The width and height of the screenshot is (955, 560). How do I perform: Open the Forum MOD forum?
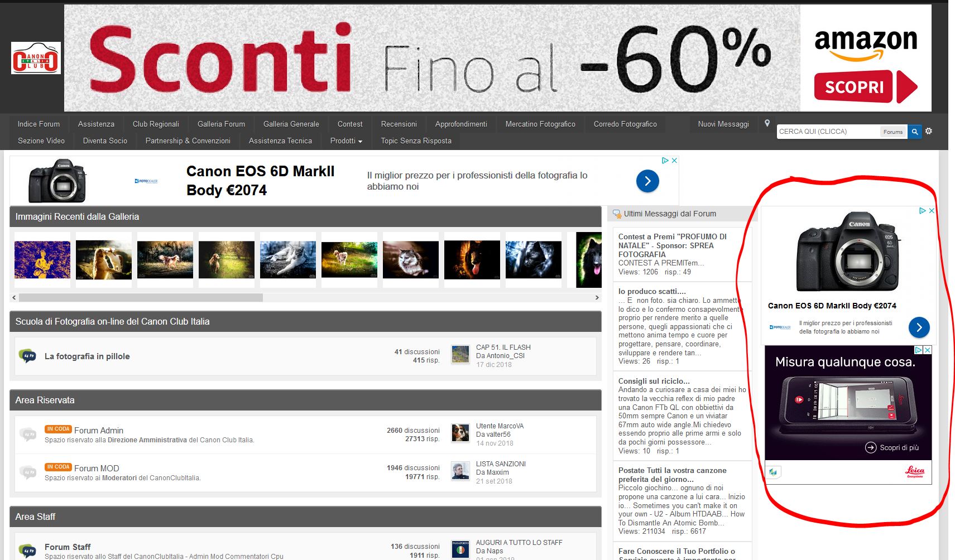pyautogui.click(x=97, y=469)
